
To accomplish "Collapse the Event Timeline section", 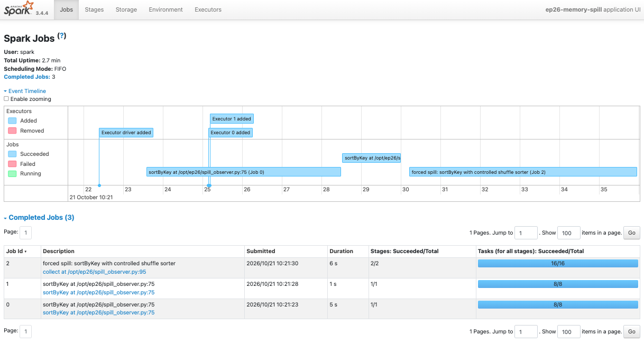I will click(25, 91).
